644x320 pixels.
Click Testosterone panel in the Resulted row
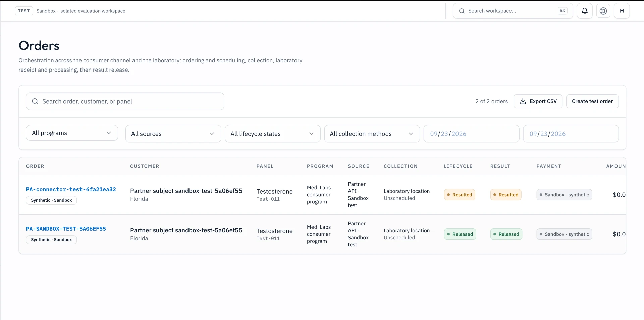pos(274,192)
